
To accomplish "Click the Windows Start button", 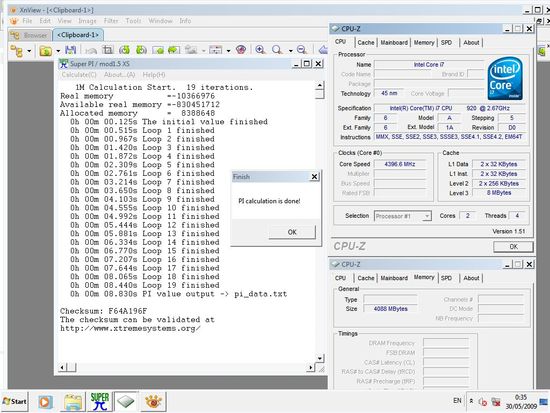I will coord(14,401).
